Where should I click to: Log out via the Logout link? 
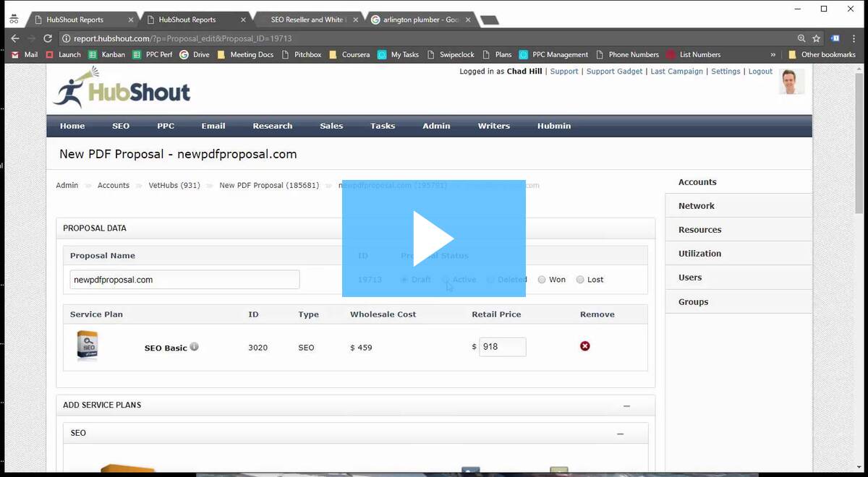760,72
